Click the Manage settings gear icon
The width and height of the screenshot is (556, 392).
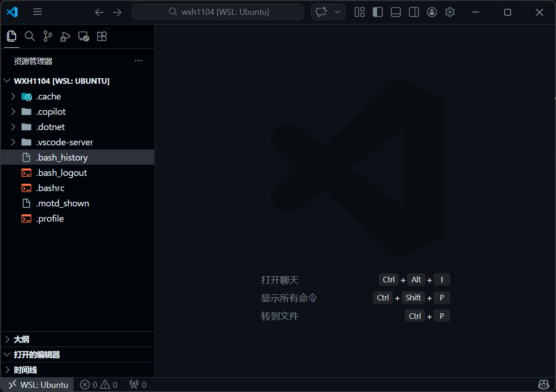coord(450,12)
